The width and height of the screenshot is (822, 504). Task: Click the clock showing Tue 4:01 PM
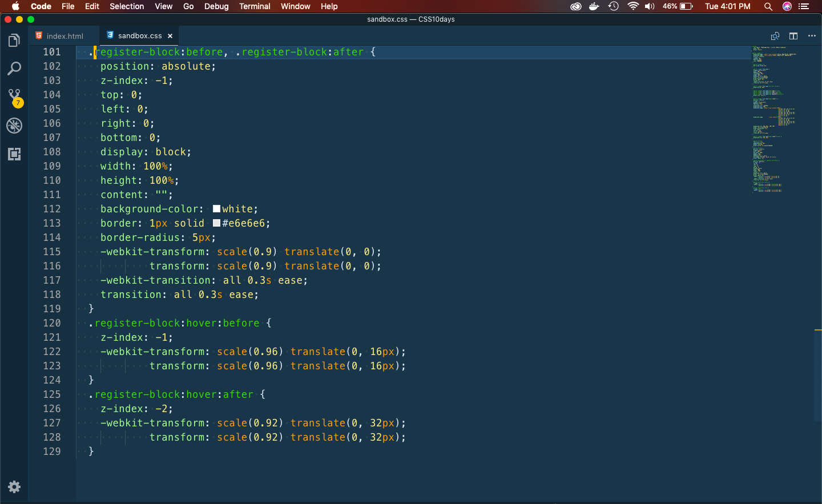pyautogui.click(x=727, y=6)
